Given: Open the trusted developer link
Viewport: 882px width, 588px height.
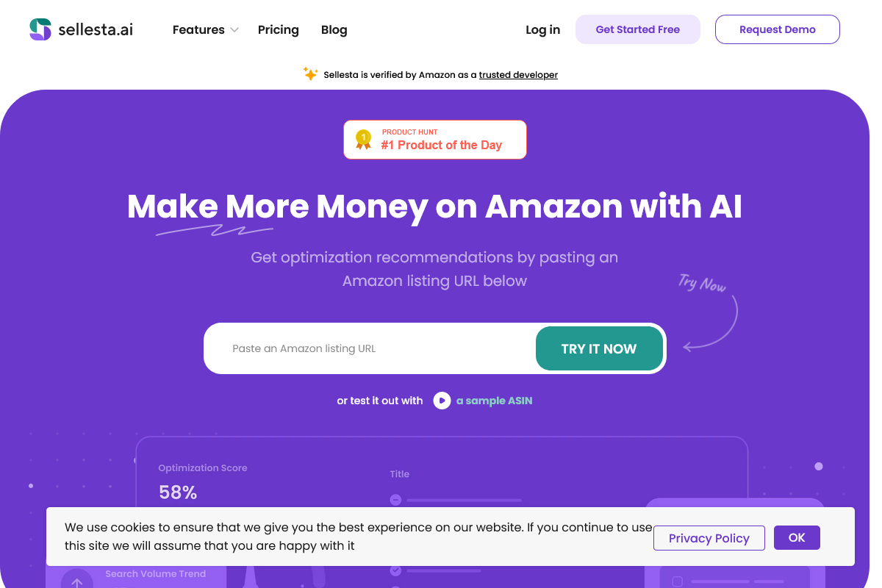Looking at the screenshot, I should pos(518,74).
